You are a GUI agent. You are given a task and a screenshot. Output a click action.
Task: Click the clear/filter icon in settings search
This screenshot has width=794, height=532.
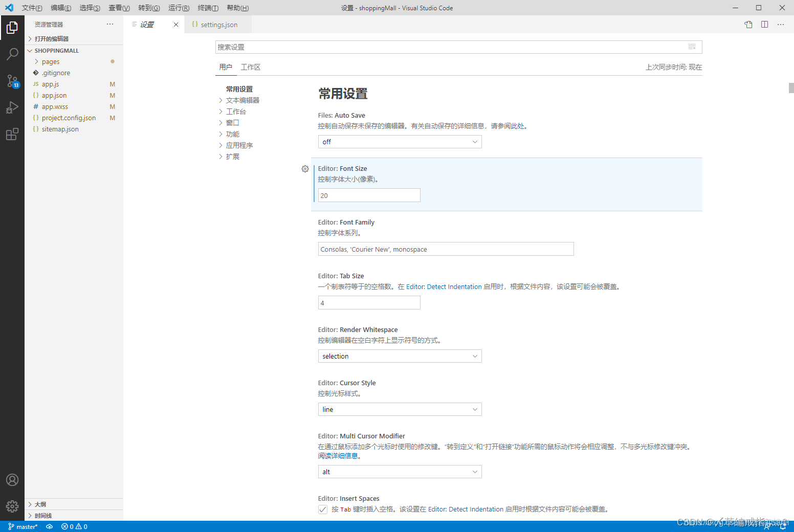coord(692,47)
